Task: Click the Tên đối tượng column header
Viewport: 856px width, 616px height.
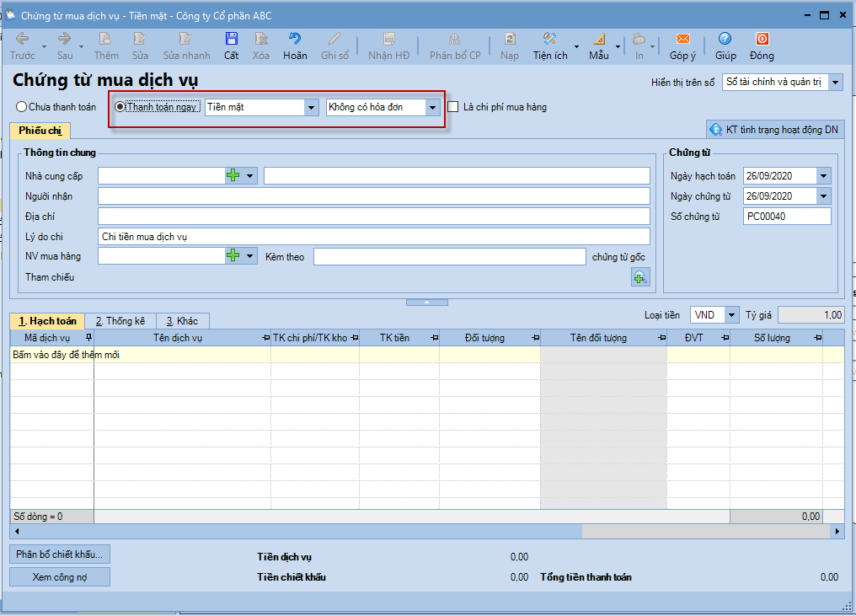Action: 603,338
